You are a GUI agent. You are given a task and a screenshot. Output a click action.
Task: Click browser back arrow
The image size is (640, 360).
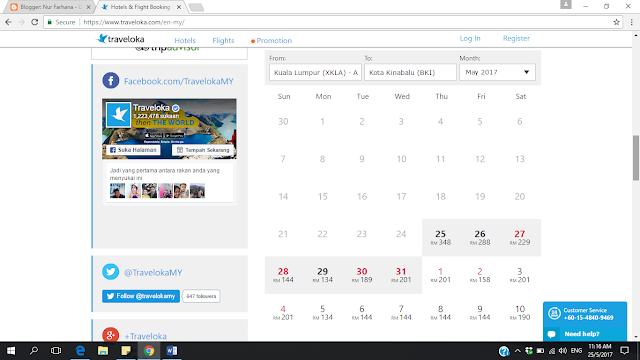coord(9,22)
